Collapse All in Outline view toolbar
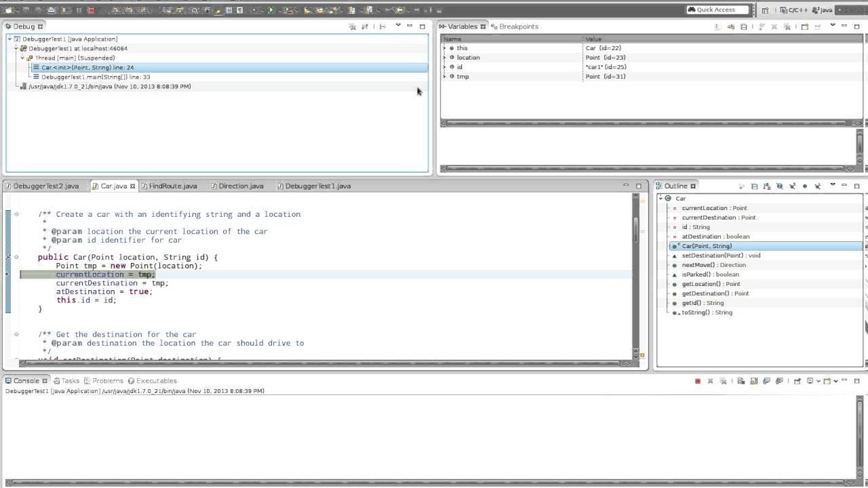The image size is (868, 488). [x=755, y=186]
